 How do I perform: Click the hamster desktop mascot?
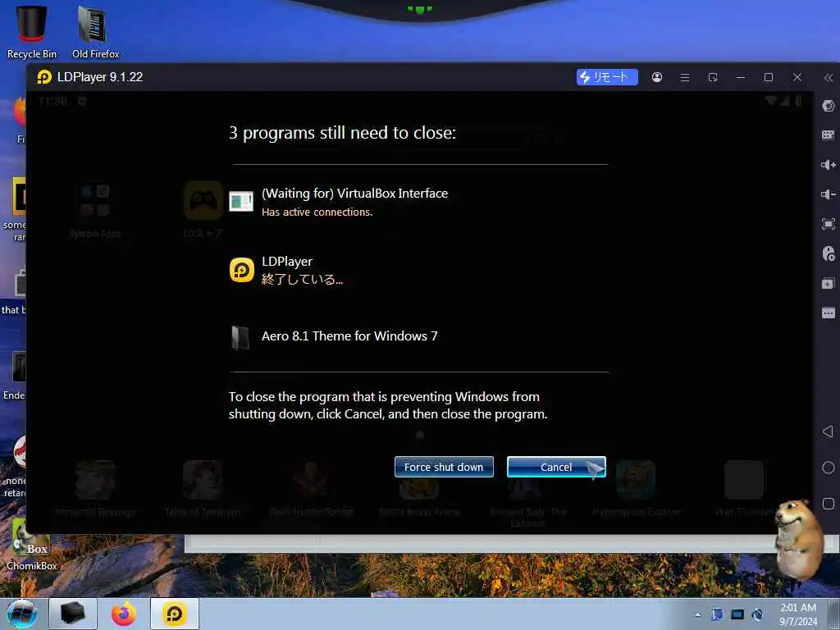797,538
